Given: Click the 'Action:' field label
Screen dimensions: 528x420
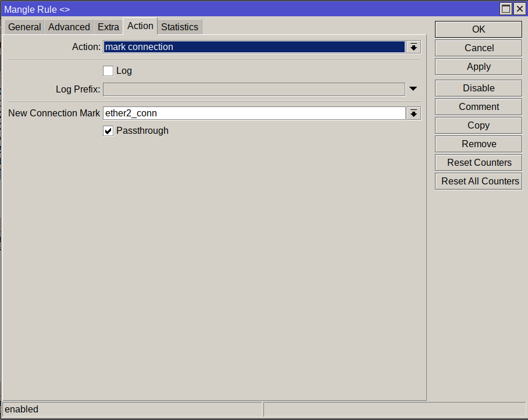Looking at the screenshot, I should 86,47.
